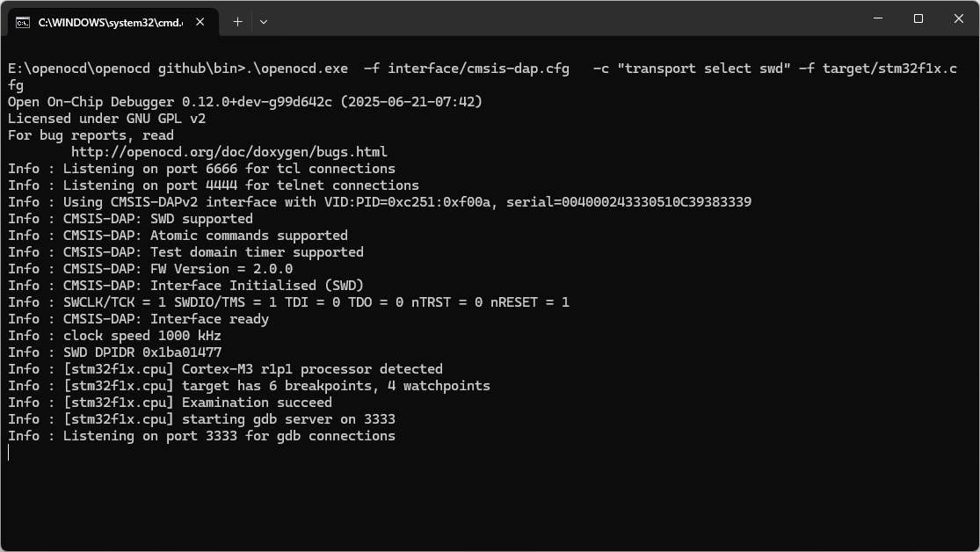Close the terminal window
The width and height of the screenshot is (980, 552).
pos(959,18)
